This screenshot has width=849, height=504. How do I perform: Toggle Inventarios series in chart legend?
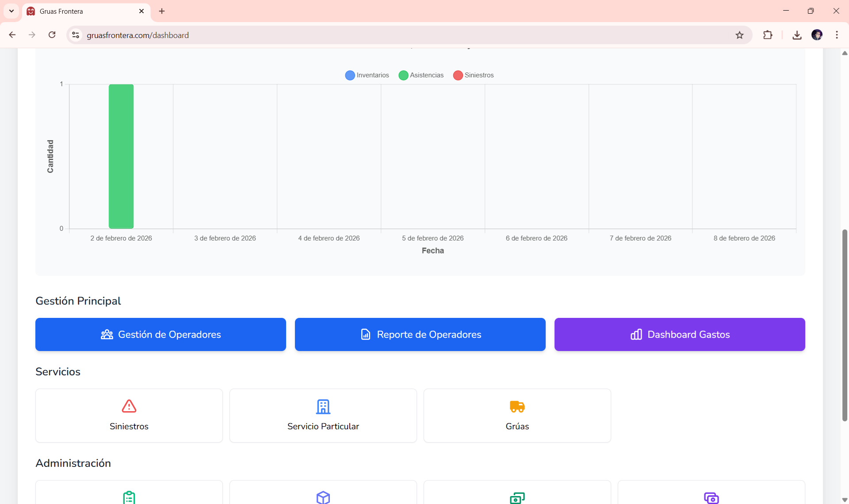(367, 75)
